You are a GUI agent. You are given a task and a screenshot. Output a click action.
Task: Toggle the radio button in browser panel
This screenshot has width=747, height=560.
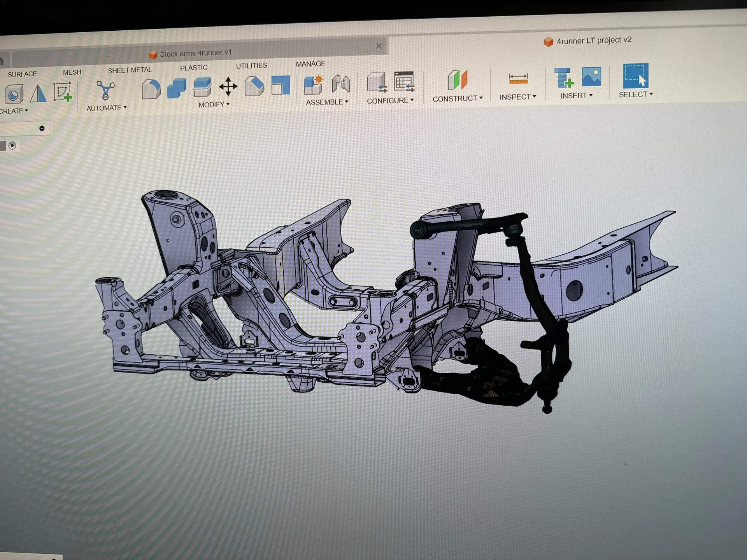12,145
